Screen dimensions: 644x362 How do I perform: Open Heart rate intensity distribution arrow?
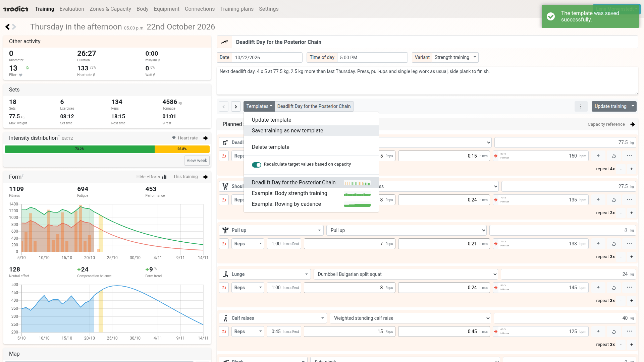(x=206, y=138)
